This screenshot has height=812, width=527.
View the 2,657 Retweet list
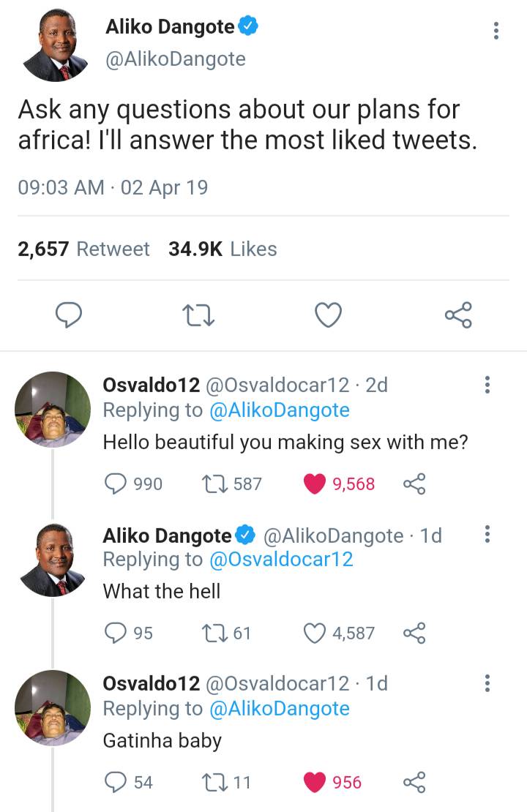click(x=83, y=249)
